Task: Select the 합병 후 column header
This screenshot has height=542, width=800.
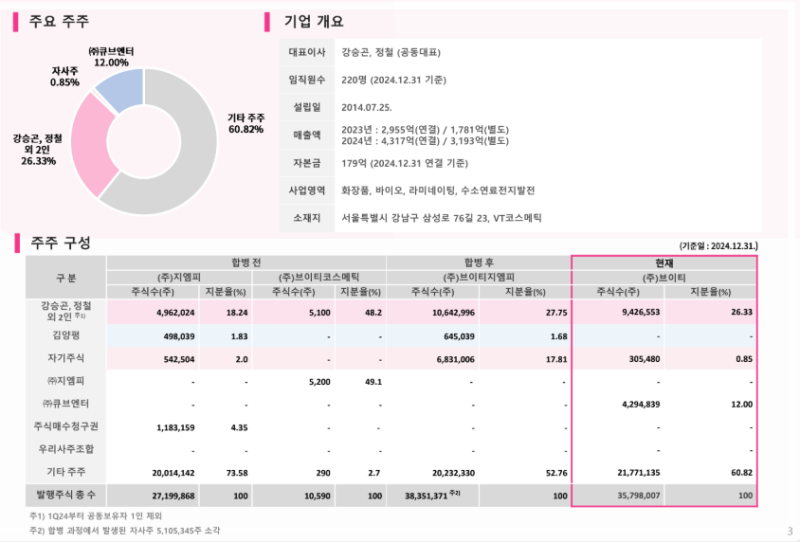Action: tap(477, 262)
